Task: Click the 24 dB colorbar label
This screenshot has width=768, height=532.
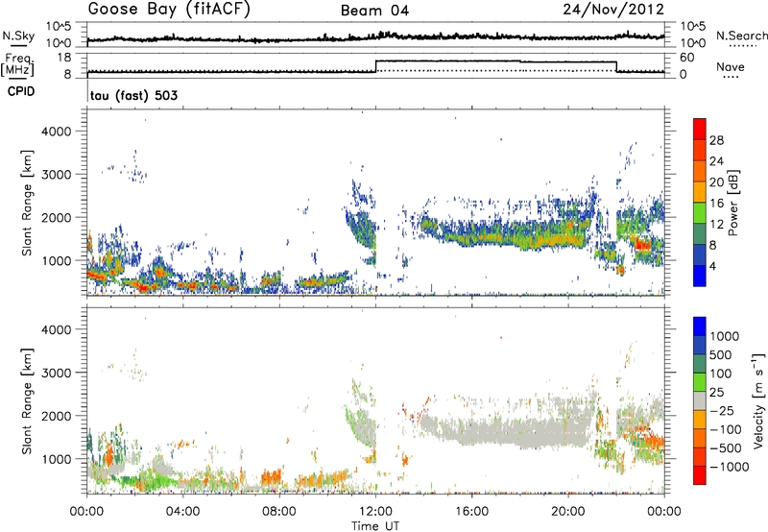Action: pyautogui.click(x=716, y=161)
